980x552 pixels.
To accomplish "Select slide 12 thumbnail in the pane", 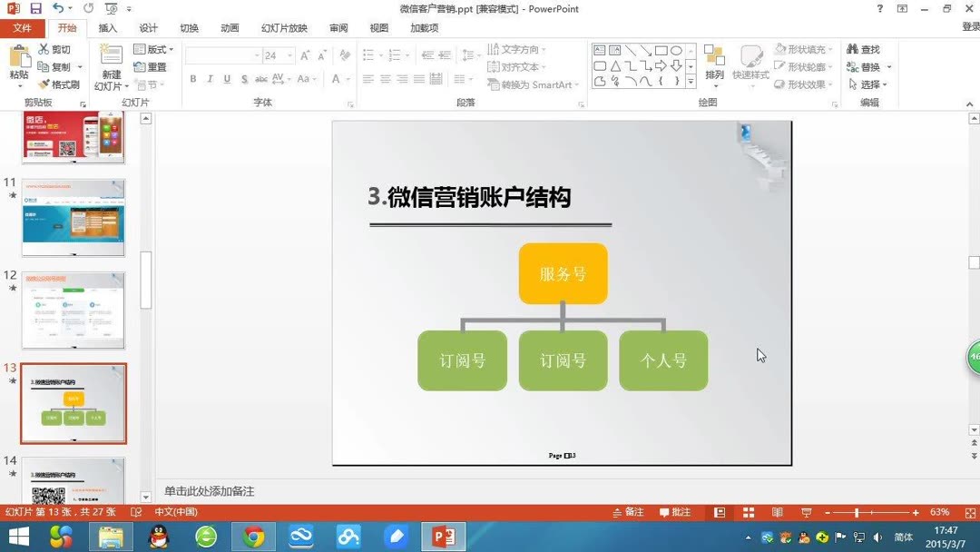I will [73, 311].
